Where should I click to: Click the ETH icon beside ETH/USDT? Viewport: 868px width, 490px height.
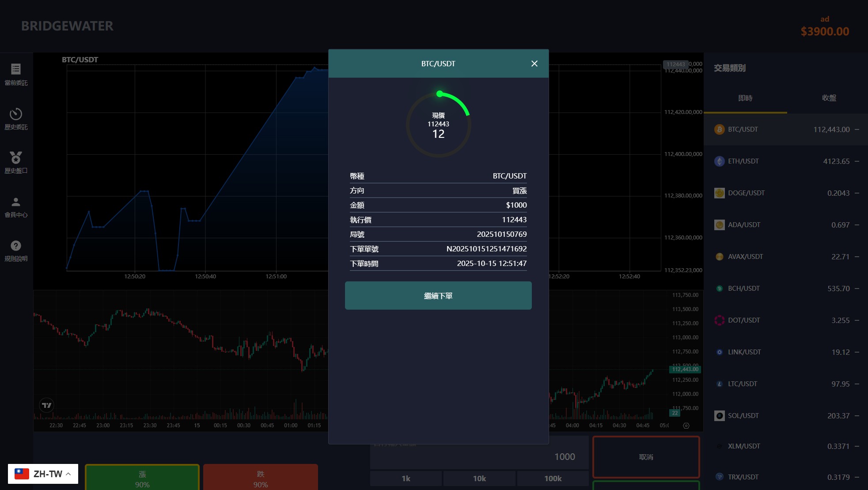coord(719,161)
